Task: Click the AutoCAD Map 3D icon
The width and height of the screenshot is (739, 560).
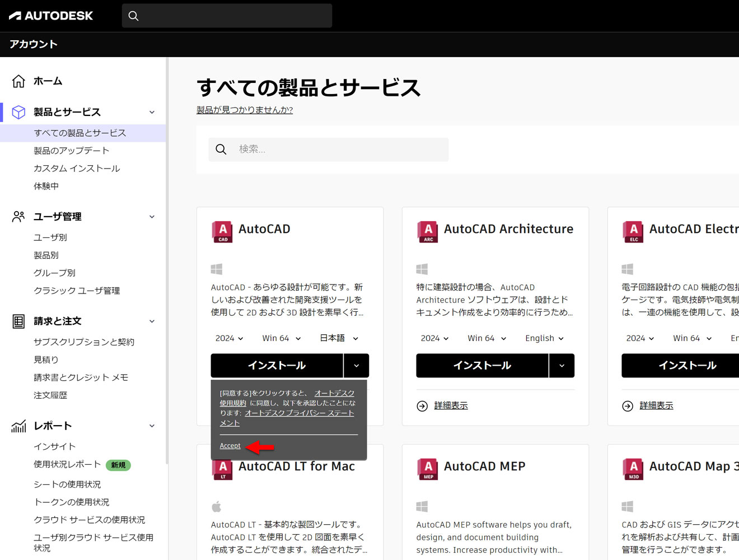Action: click(633, 469)
